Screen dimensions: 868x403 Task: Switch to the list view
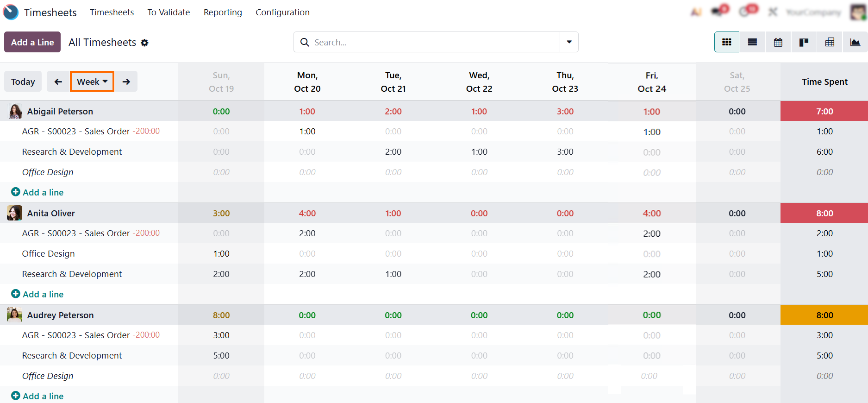tap(752, 42)
